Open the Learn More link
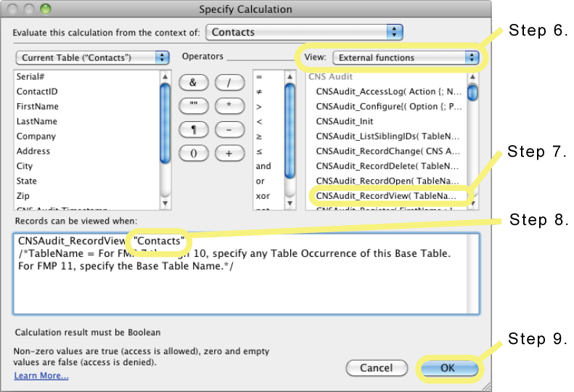This screenshot has height=392, width=574. 41,375
